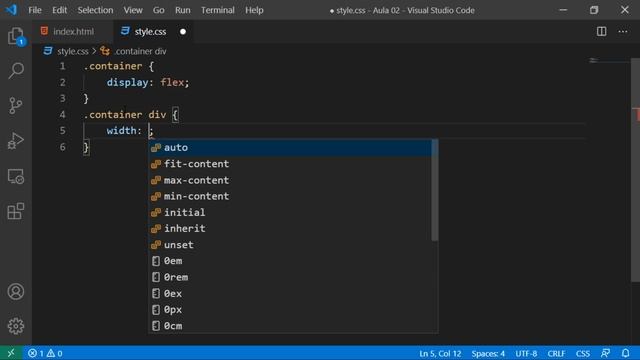Click .container div breadcrumb item
The image size is (640, 360).
pos(140,51)
